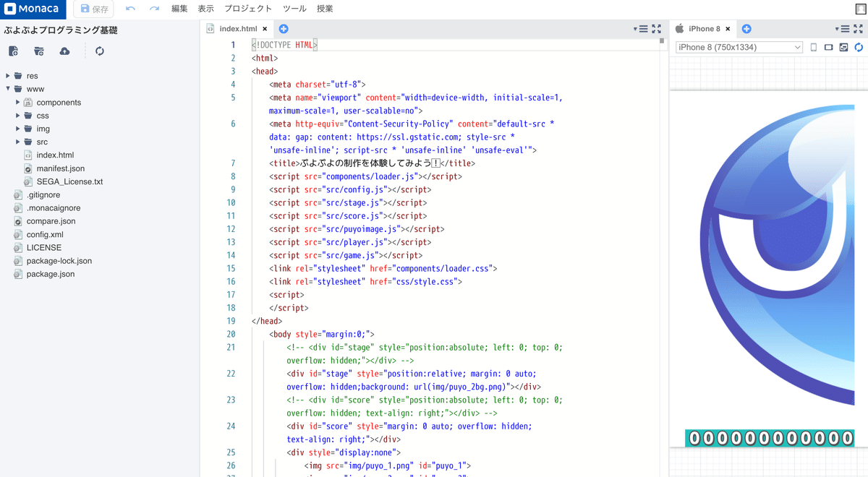Create a new folder in project panel

pyautogui.click(x=39, y=51)
